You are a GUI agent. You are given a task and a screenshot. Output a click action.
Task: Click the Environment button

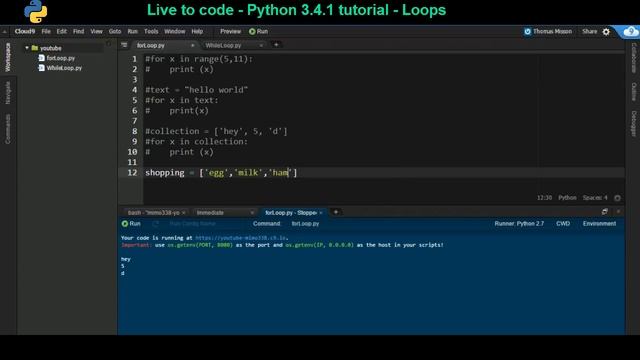[x=599, y=224]
